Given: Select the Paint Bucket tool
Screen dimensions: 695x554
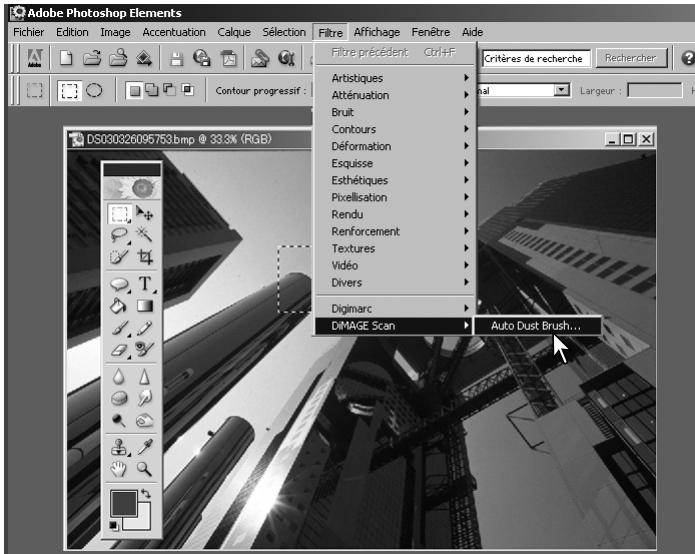Looking at the screenshot, I should pos(119,306).
